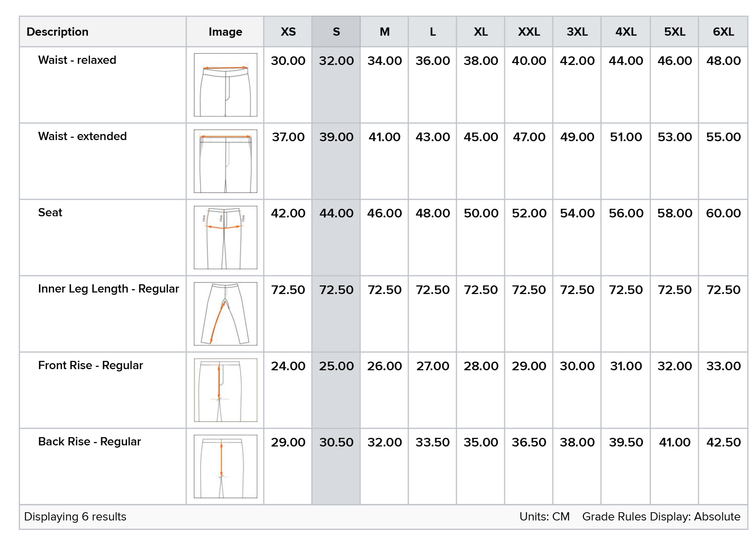Open the Front Rise diagram thumbnail
The height and width of the screenshot is (540, 756).
(225, 390)
